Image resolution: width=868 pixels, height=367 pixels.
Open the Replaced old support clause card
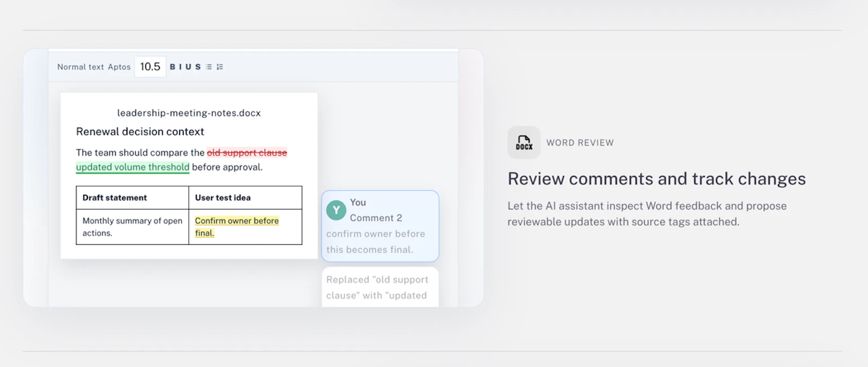tap(380, 287)
